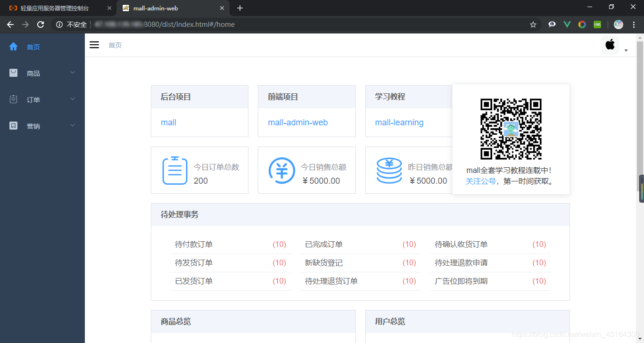Click the 新缺货登记 row

click(x=360, y=263)
